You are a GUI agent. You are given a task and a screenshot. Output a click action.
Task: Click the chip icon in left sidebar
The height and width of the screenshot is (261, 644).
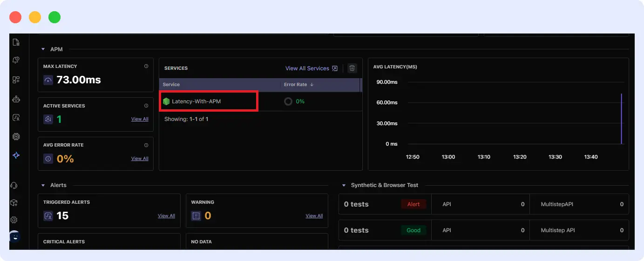(x=16, y=136)
